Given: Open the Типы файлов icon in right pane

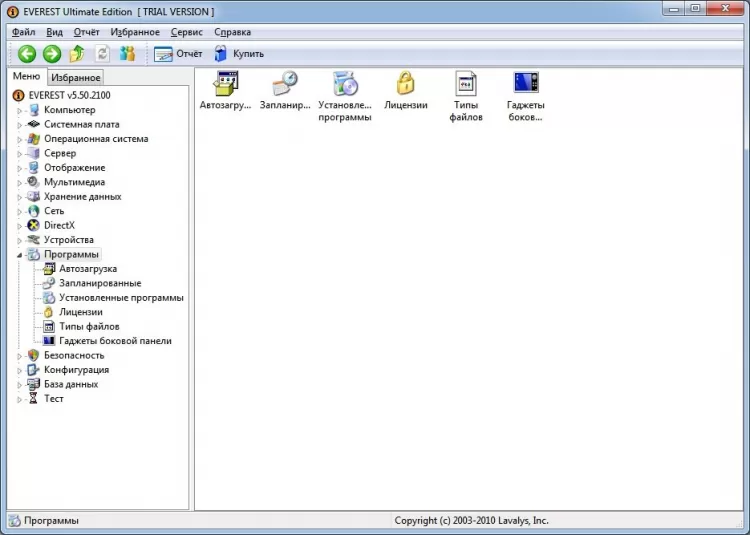Looking at the screenshot, I should point(466,97).
